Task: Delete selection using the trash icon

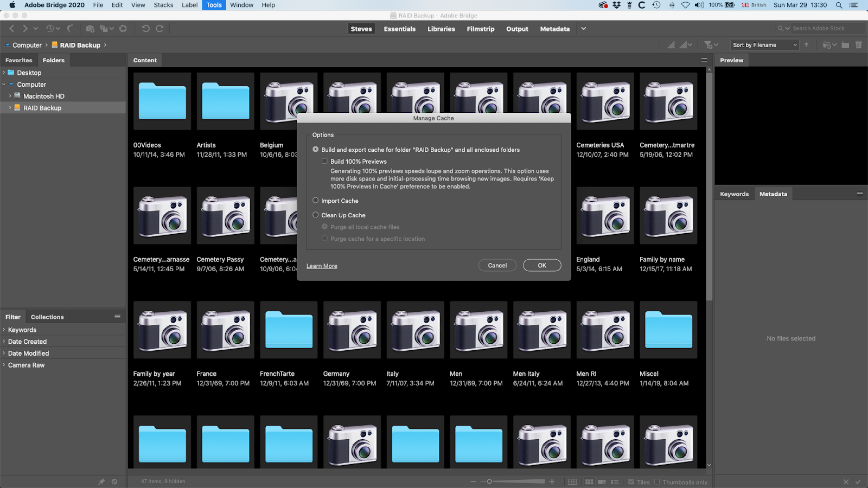Action: coord(859,45)
